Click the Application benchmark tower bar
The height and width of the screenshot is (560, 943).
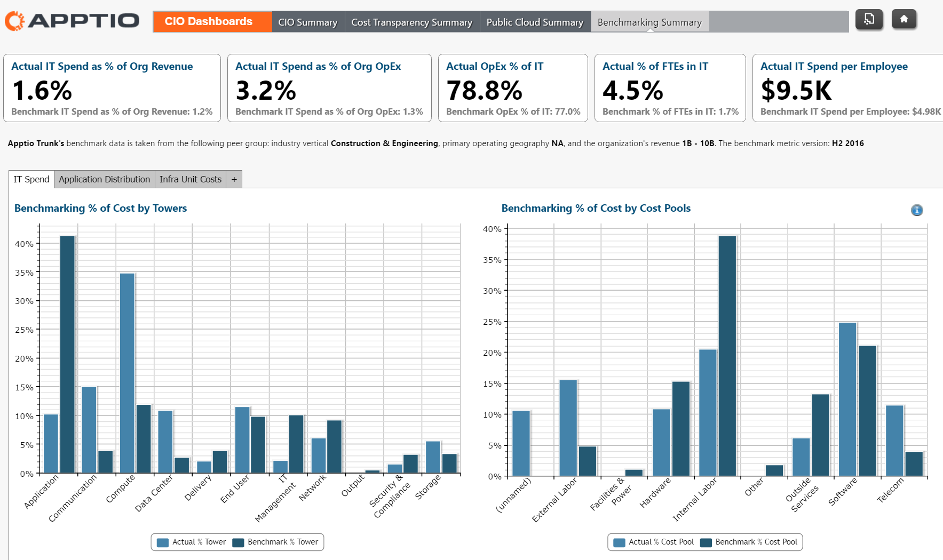click(67, 354)
